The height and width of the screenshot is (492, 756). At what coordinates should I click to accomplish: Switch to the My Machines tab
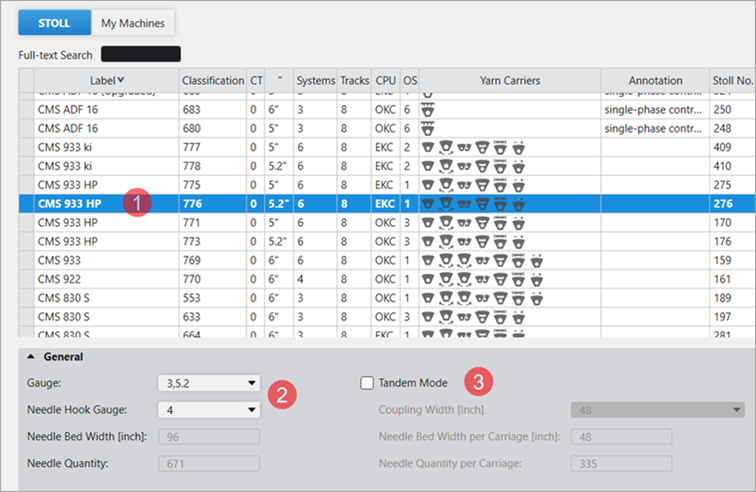(x=133, y=22)
